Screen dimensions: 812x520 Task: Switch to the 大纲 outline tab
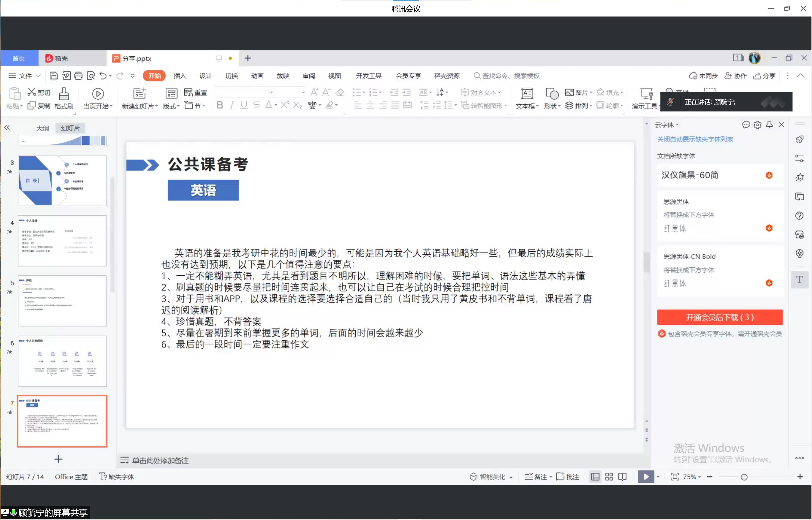click(x=42, y=128)
